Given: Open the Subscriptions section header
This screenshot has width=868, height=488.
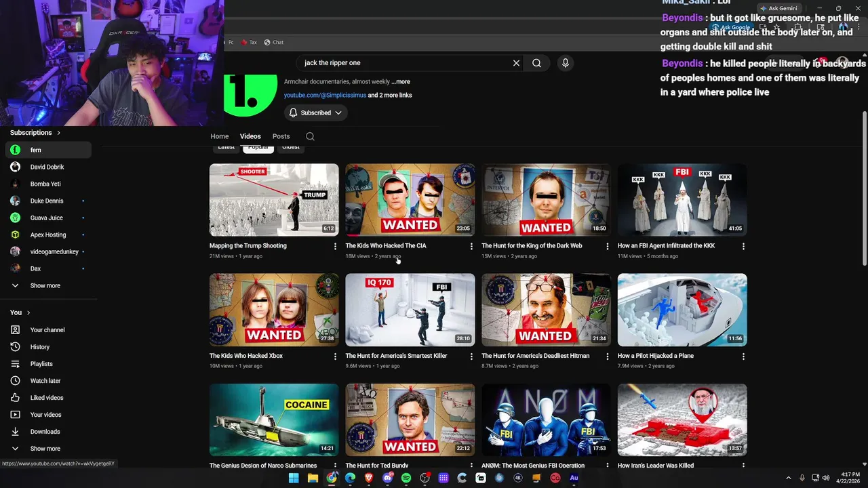Looking at the screenshot, I should [35, 133].
